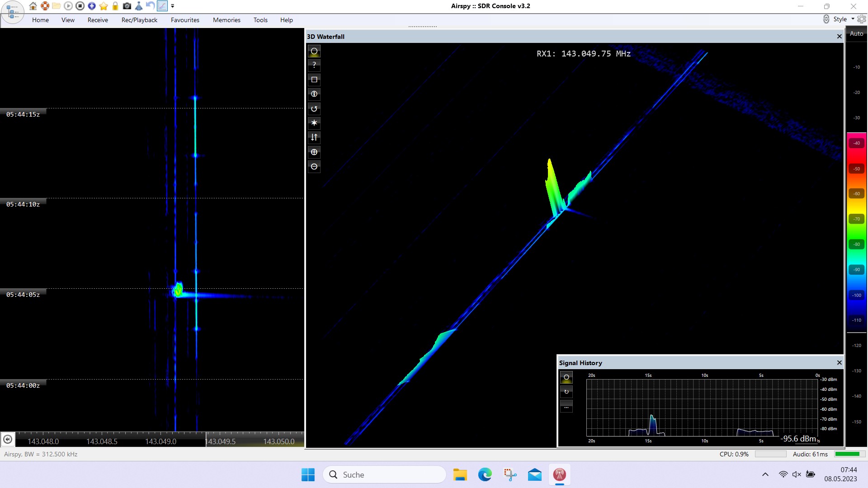Open the Memories ribbon tab

click(x=226, y=20)
